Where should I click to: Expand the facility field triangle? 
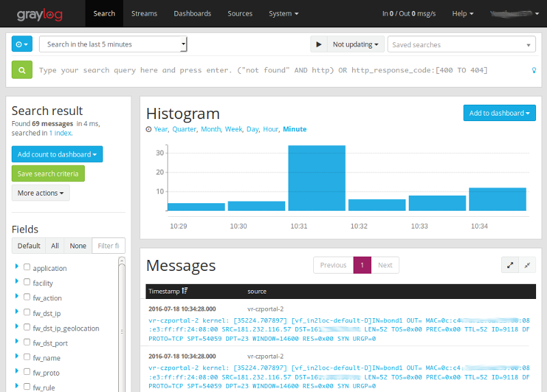(x=16, y=282)
